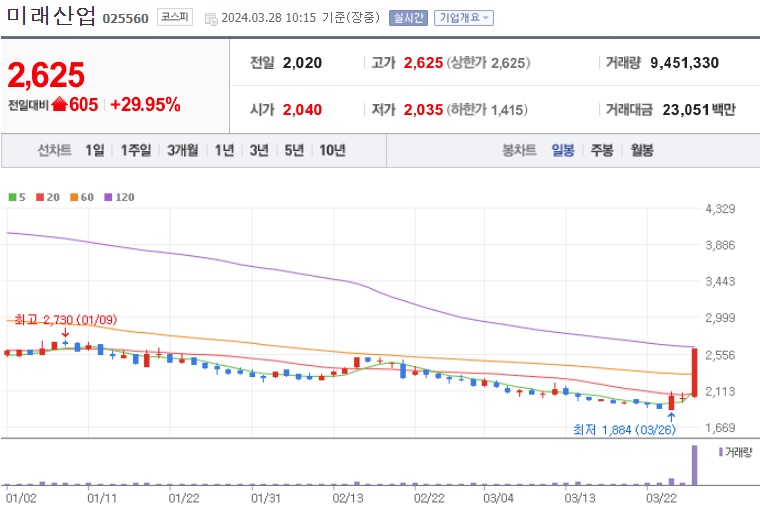Click the 하한가 1,415 text
The width and height of the screenshot is (760, 510).
[487, 110]
